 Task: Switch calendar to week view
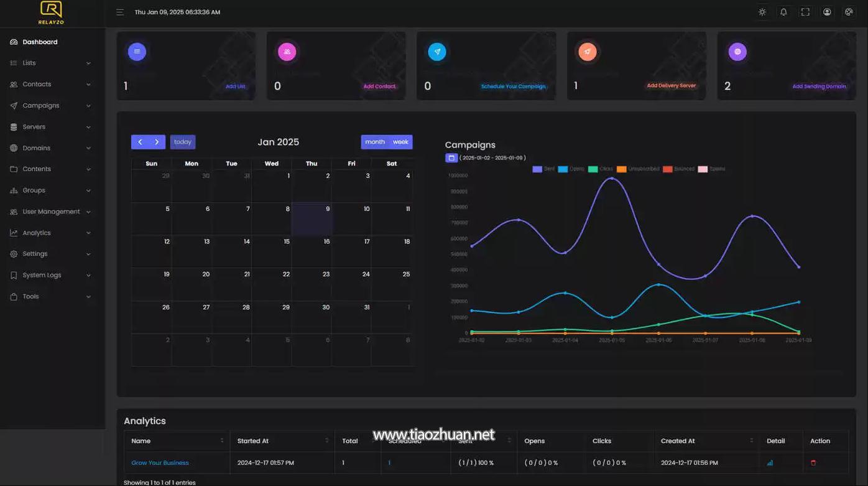coord(400,142)
